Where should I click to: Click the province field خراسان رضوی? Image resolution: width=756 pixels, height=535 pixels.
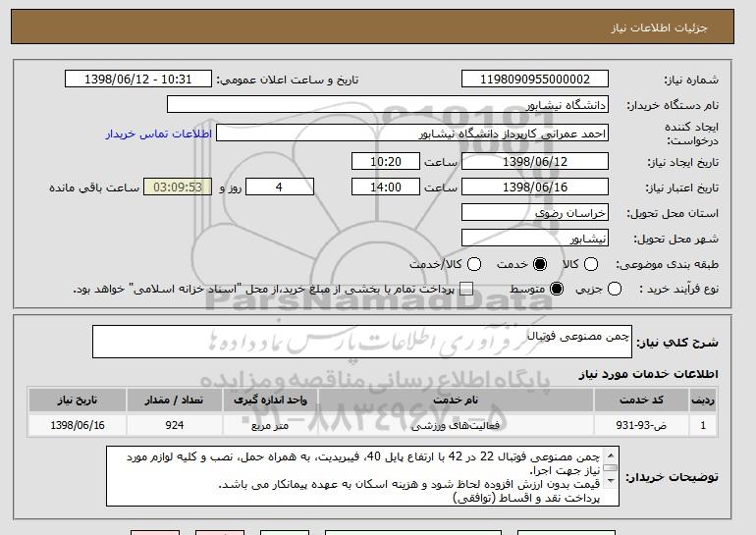pyautogui.click(x=535, y=213)
